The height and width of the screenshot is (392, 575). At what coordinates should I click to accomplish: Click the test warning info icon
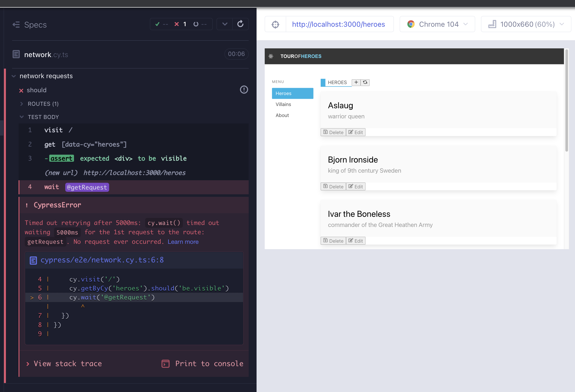pos(244,90)
